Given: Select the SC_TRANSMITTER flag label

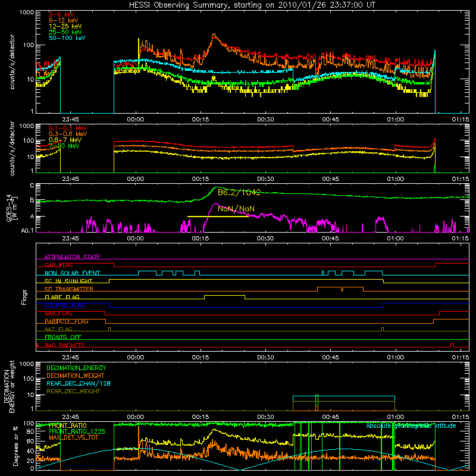Looking at the screenshot, I should [69, 289].
